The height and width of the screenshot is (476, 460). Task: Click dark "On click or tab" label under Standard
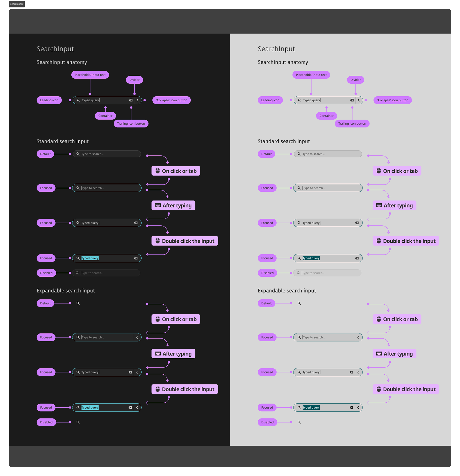coord(176,171)
